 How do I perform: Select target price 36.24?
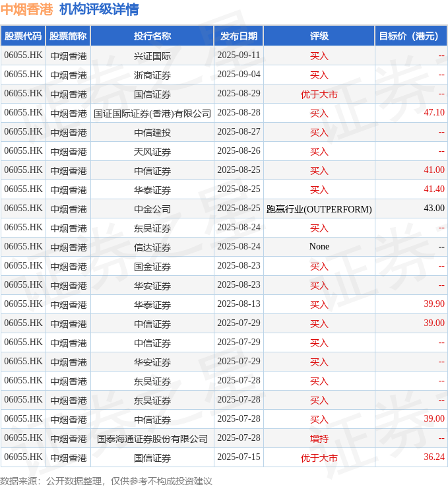tap(434, 457)
